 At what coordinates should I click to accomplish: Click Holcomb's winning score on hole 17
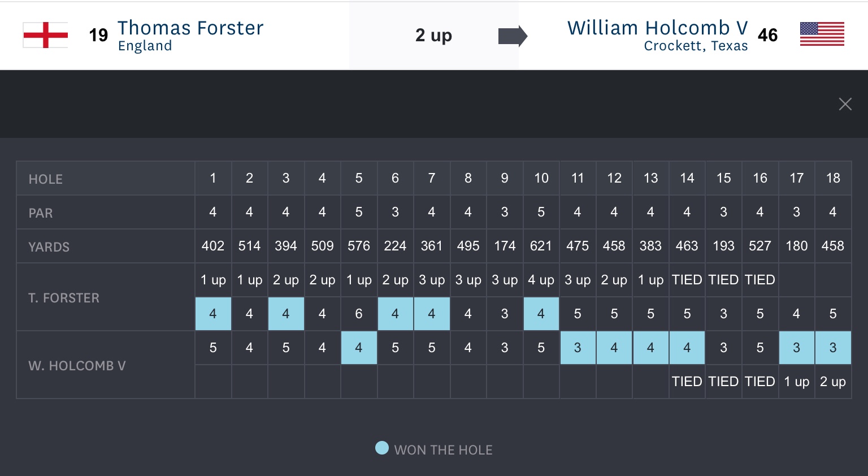[x=796, y=348]
